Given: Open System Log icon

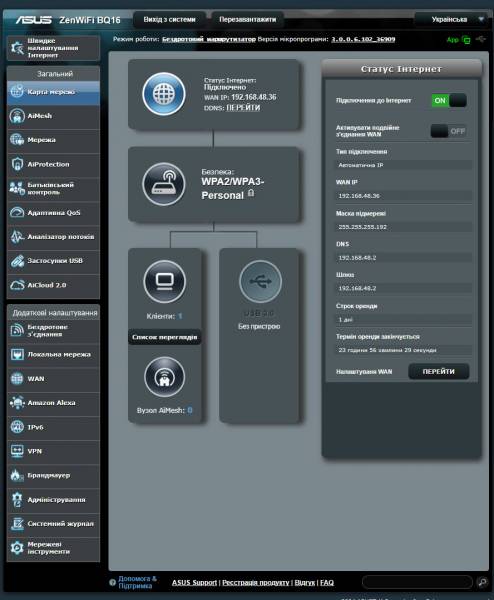Looking at the screenshot, I should [17, 524].
